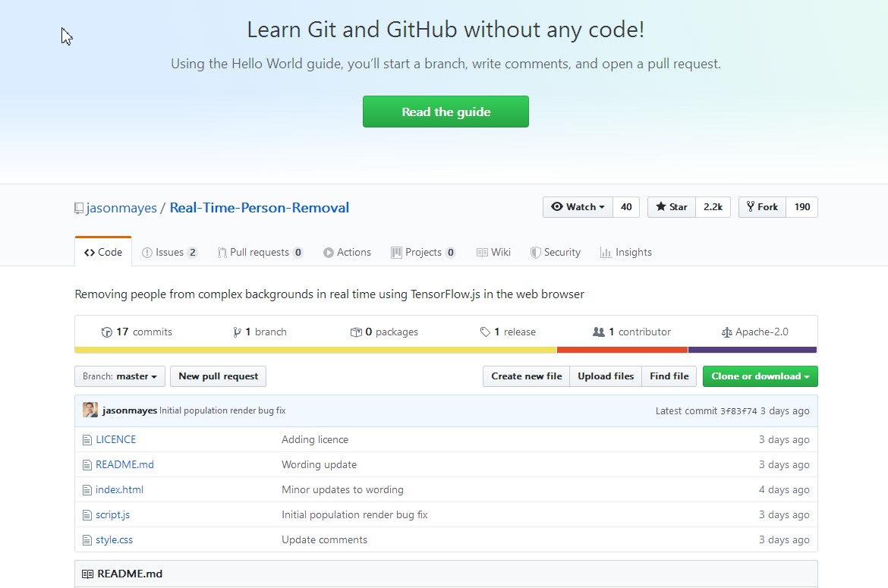Click the eye icon in Watch button
The image size is (888, 588).
click(x=556, y=206)
